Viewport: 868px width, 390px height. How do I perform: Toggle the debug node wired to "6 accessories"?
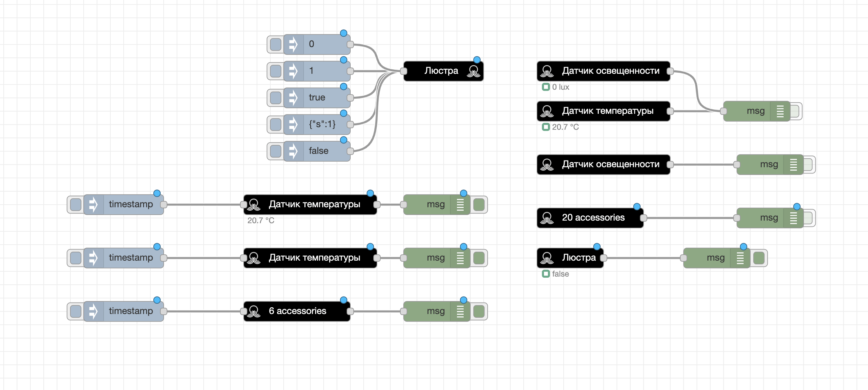pyautogui.click(x=479, y=311)
